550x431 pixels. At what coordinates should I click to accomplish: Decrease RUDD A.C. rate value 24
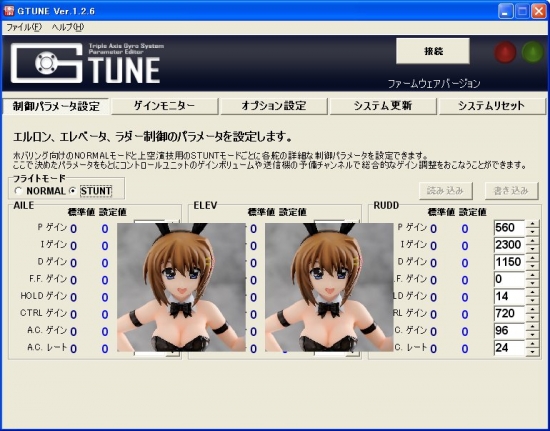pos(532,351)
